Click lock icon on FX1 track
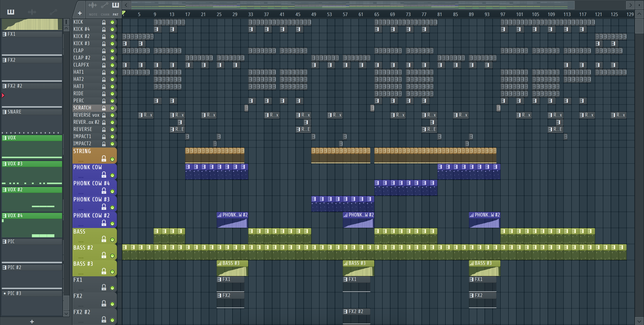 click(x=104, y=287)
